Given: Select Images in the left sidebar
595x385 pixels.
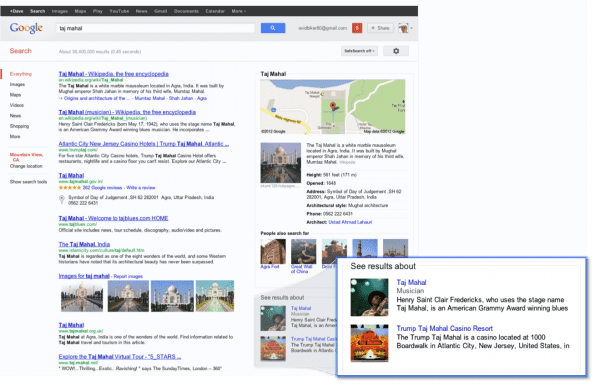Looking at the screenshot, I should coord(17,84).
